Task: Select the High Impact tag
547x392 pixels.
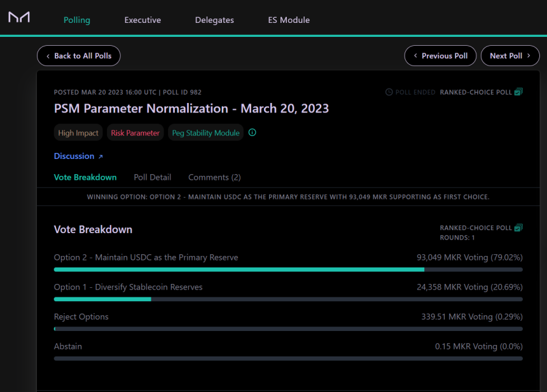Action: pyautogui.click(x=78, y=133)
